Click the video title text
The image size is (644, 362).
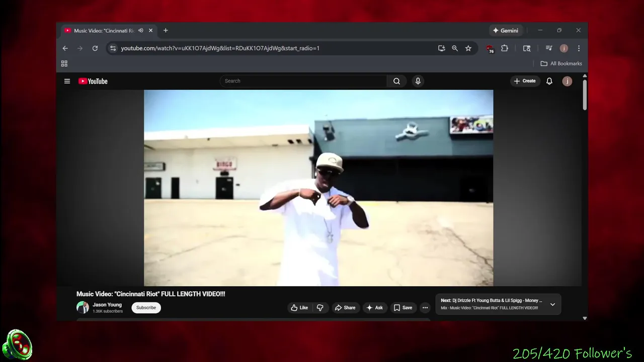click(151, 294)
